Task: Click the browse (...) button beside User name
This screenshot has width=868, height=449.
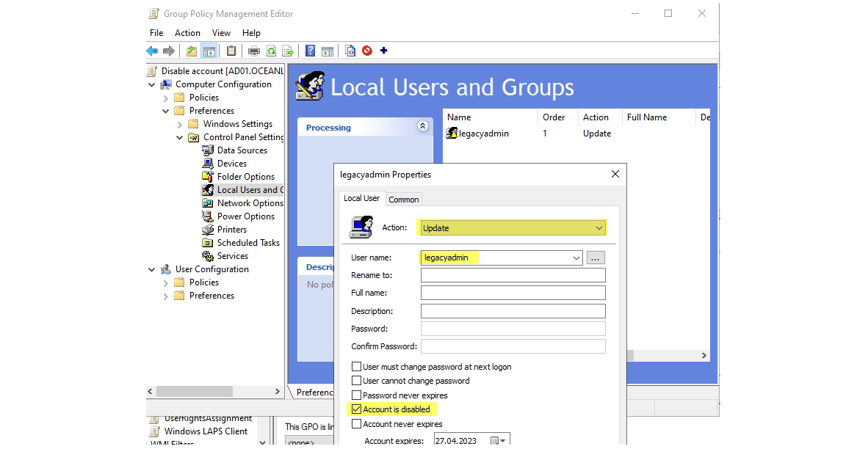Action: tap(595, 258)
